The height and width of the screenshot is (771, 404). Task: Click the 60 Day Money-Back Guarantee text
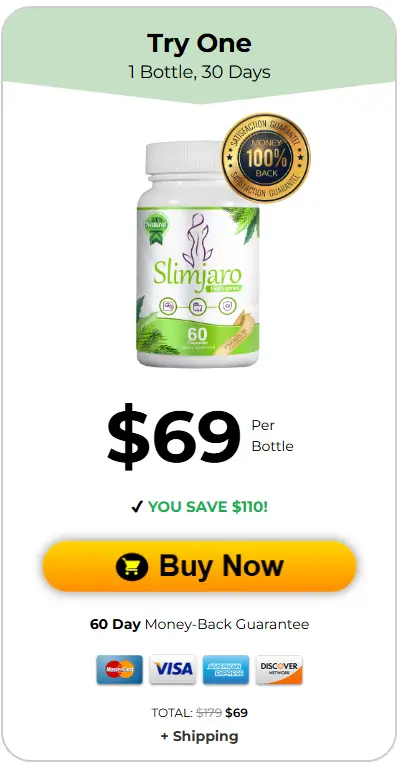pyautogui.click(x=200, y=624)
